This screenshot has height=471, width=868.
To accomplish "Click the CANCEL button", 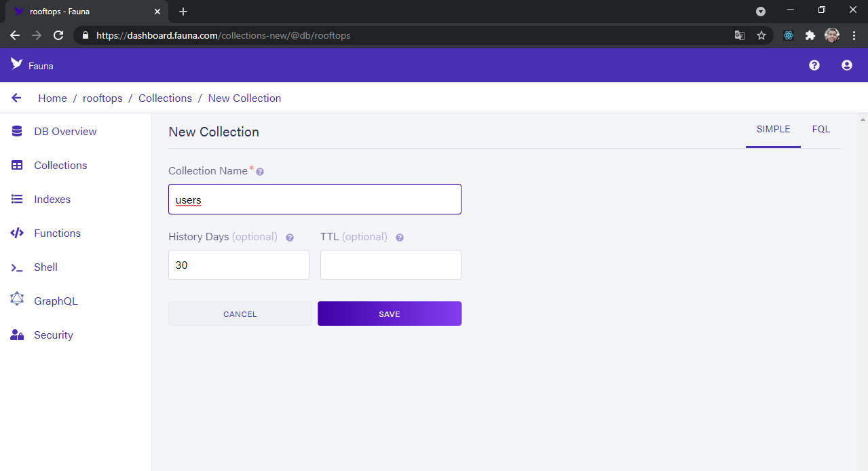I will (x=240, y=314).
